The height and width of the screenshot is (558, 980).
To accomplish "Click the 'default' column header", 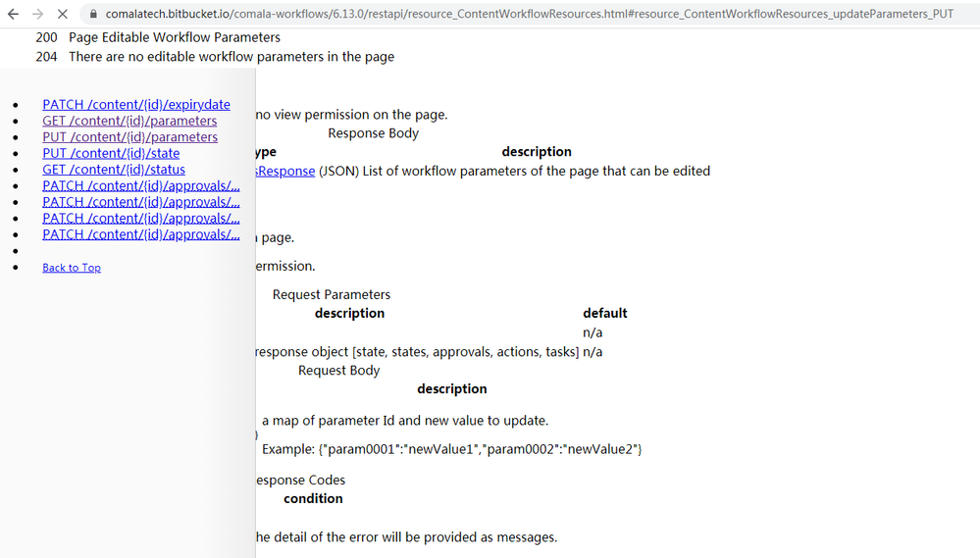I will [605, 313].
